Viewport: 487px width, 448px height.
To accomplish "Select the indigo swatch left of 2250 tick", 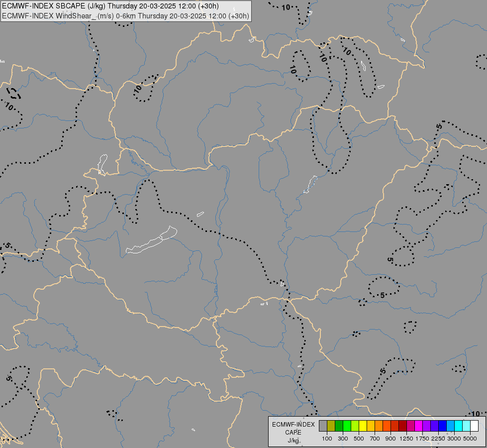I will point(434,426).
